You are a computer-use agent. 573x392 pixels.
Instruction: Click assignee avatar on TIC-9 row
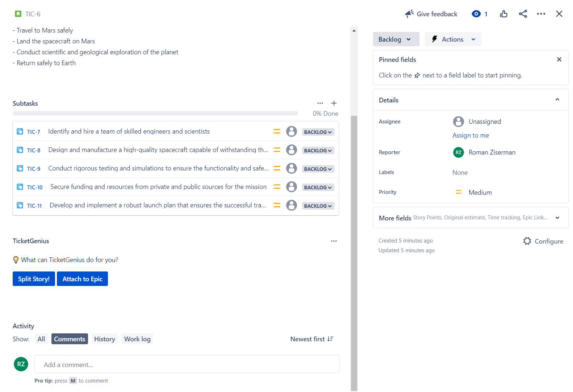coord(292,168)
